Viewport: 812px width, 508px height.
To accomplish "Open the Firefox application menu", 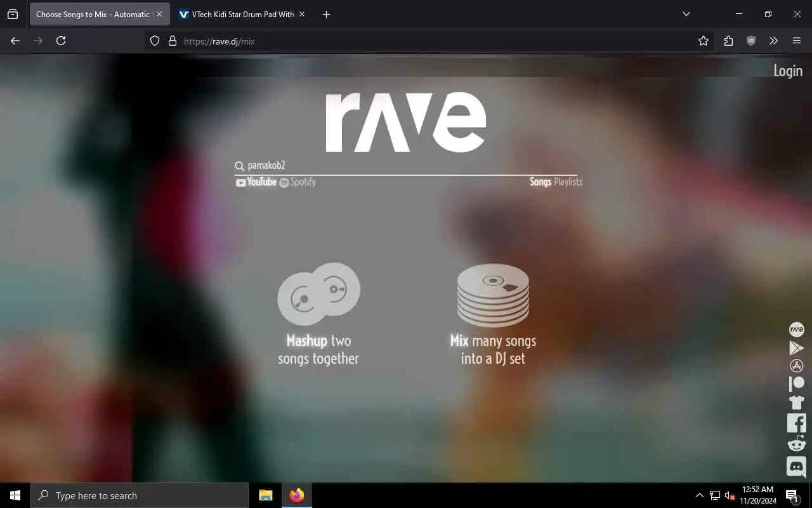I will 797,41.
